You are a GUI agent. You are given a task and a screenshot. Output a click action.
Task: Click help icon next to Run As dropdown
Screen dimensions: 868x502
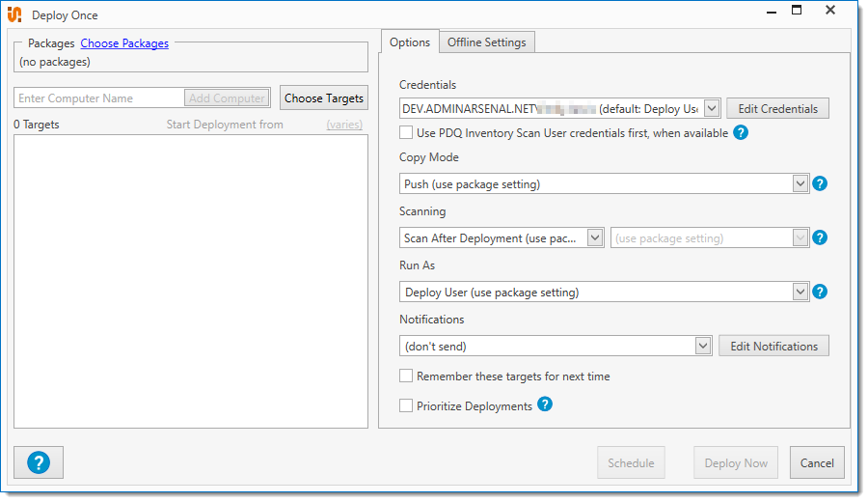(x=820, y=292)
